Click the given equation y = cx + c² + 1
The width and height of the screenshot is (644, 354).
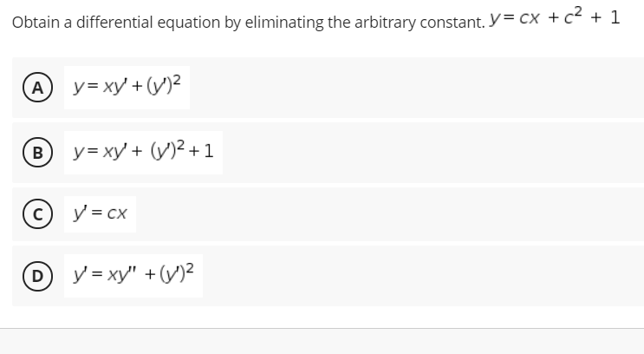pyautogui.click(x=555, y=17)
